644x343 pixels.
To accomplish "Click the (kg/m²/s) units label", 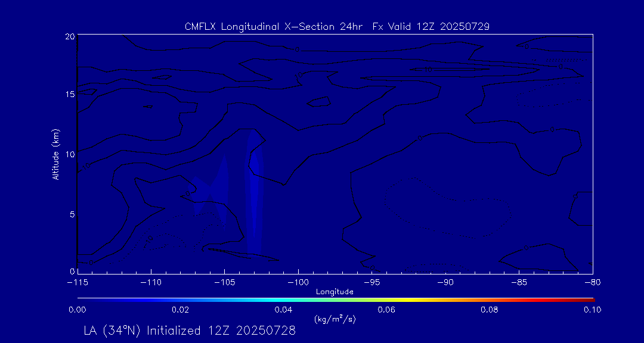I will tap(335, 319).
